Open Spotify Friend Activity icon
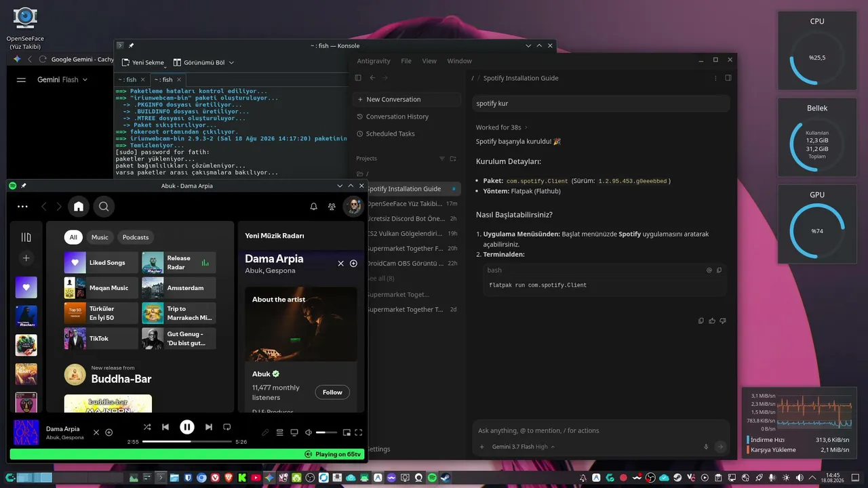This screenshot has width=868, height=488. tap(332, 207)
